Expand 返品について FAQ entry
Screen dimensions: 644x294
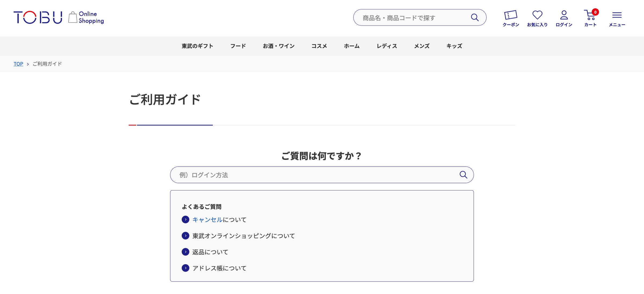tap(210, 252)
